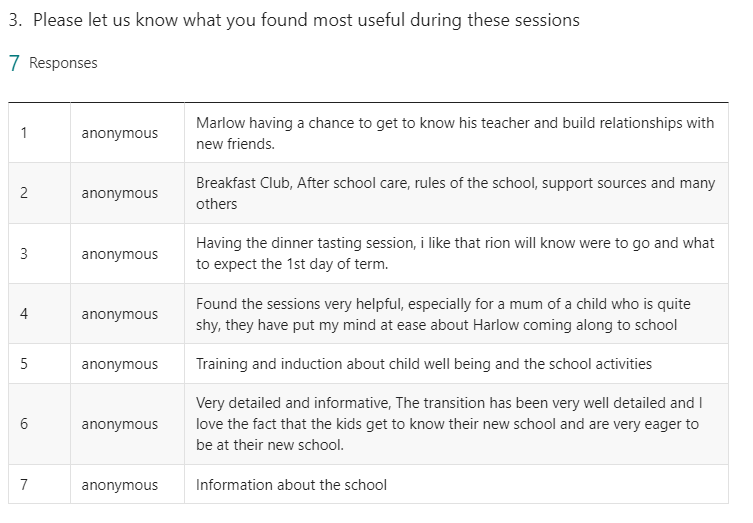
Task: Click "anonymous" in the third row
Action: [120, 254]
